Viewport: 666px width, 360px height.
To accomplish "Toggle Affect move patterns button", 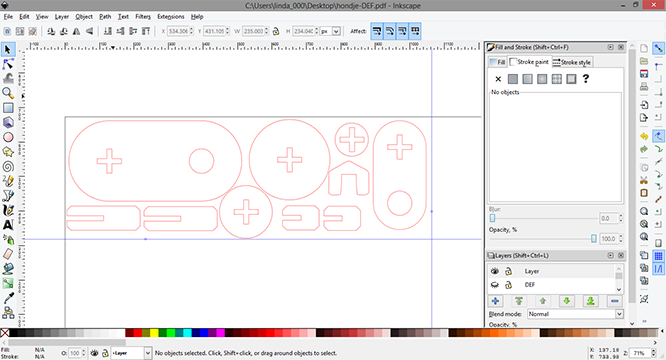I will [x=415, y=31].
